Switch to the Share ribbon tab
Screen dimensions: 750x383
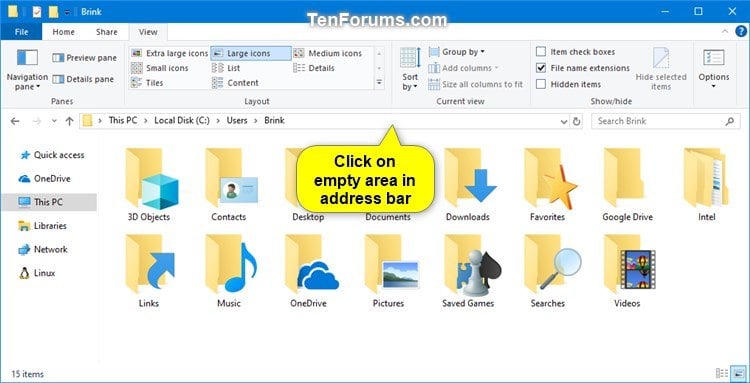(x=106, y=32)
